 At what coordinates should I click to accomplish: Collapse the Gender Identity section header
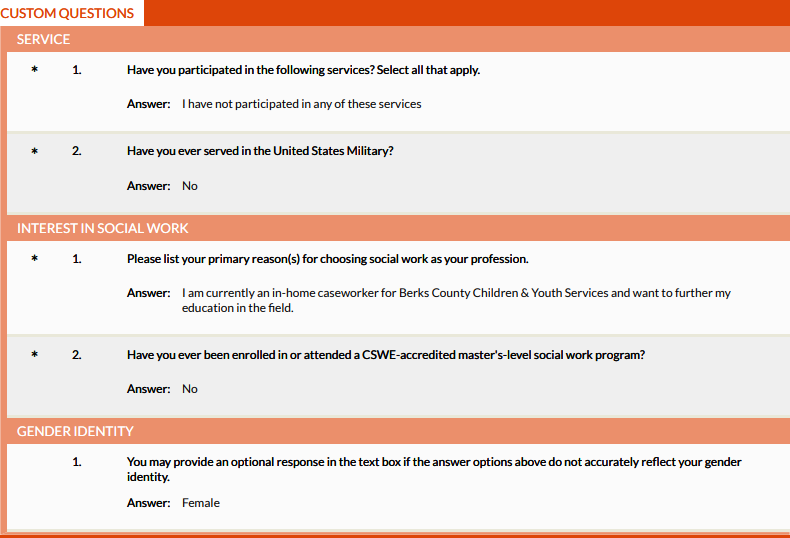pos(75,431)
